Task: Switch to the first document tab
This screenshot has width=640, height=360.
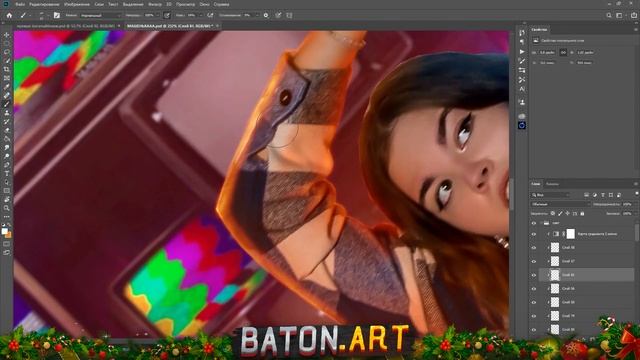Action: click(x=65, y=26)
